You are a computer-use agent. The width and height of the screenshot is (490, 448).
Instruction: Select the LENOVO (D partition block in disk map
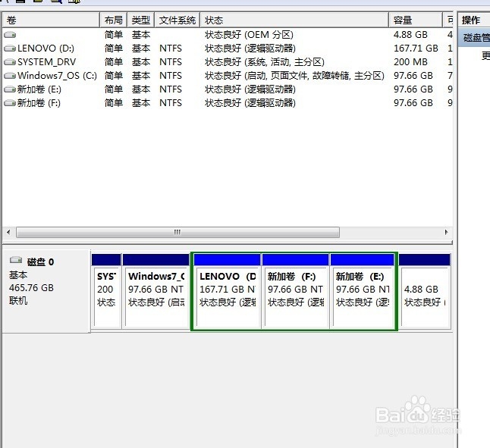(228, 291)
